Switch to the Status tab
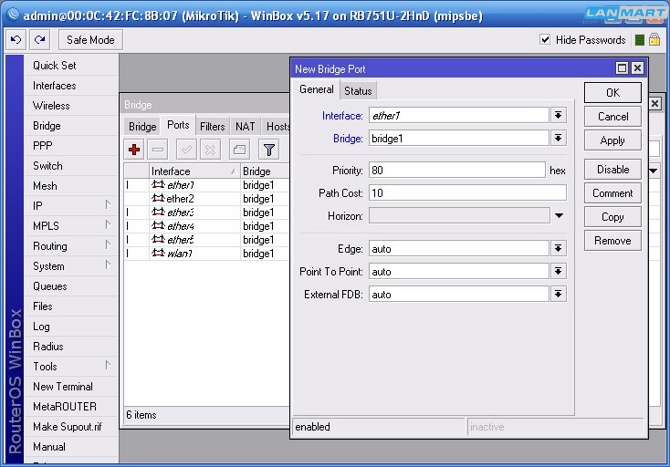 (358, 91)
